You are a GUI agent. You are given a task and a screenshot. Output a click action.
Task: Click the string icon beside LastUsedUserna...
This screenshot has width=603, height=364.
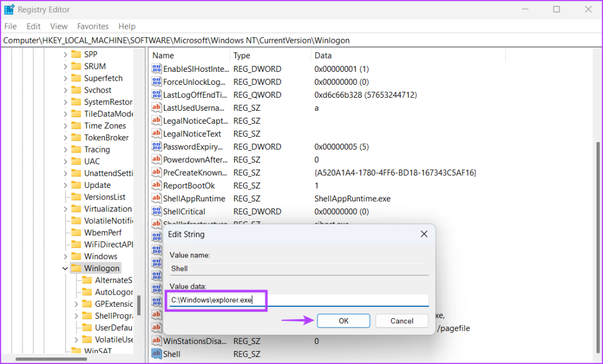[157, 108]
